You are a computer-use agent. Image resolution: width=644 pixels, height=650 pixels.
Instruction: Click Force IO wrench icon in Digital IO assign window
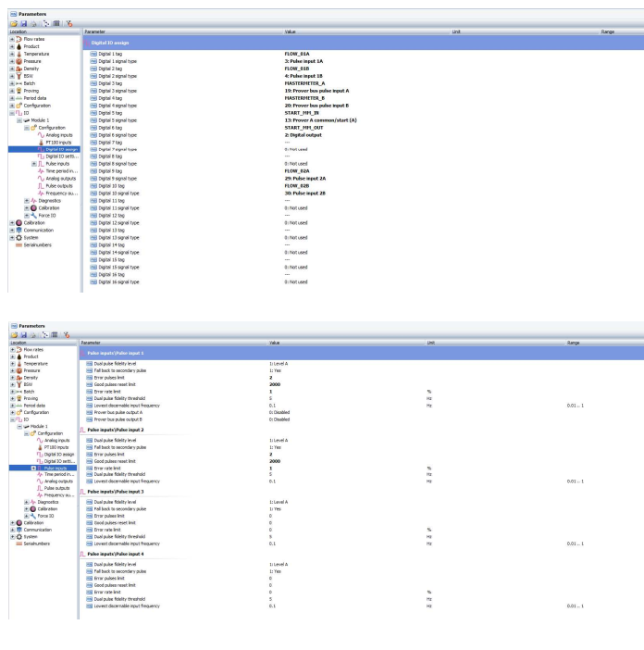(x=33, y=216)
